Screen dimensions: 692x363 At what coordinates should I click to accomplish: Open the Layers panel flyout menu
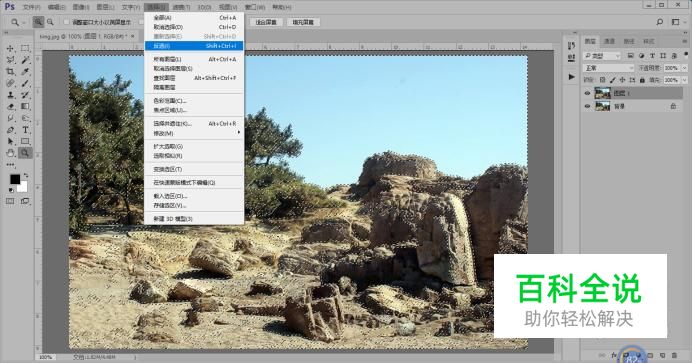686,41
